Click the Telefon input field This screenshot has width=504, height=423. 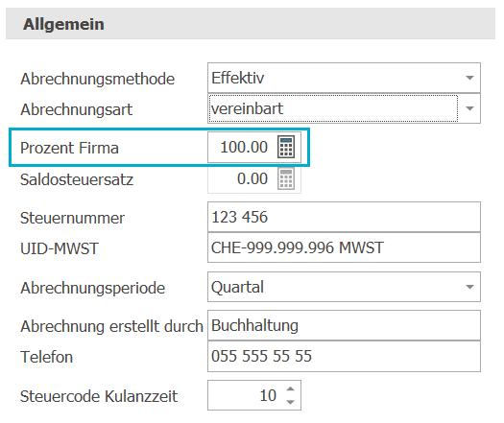click(344, 356)
